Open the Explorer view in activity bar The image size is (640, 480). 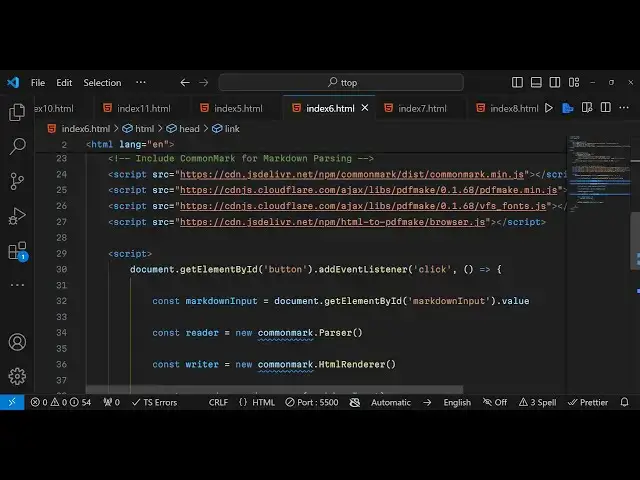17,112
